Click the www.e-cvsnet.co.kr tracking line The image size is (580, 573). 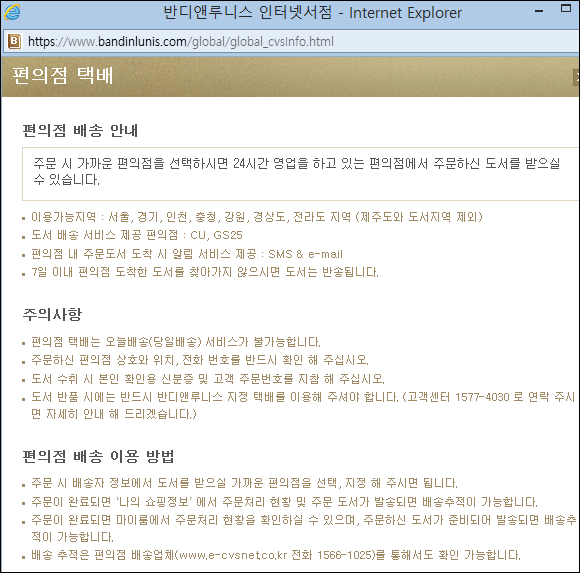pos(276,555)
